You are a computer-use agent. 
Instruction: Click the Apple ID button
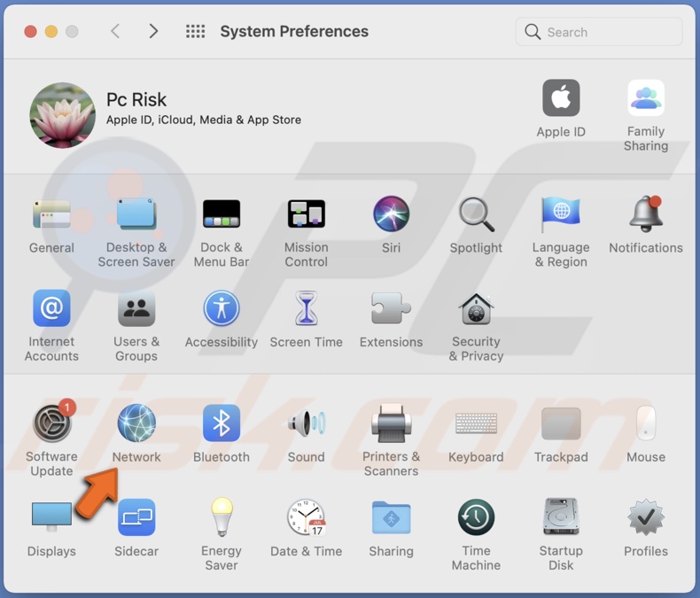point(561,99)
